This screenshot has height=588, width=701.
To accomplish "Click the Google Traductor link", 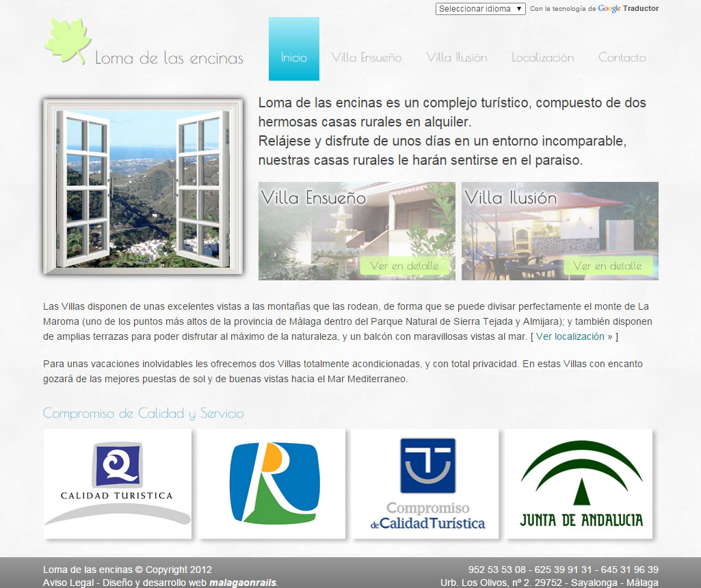I will [x=628, y=8].
